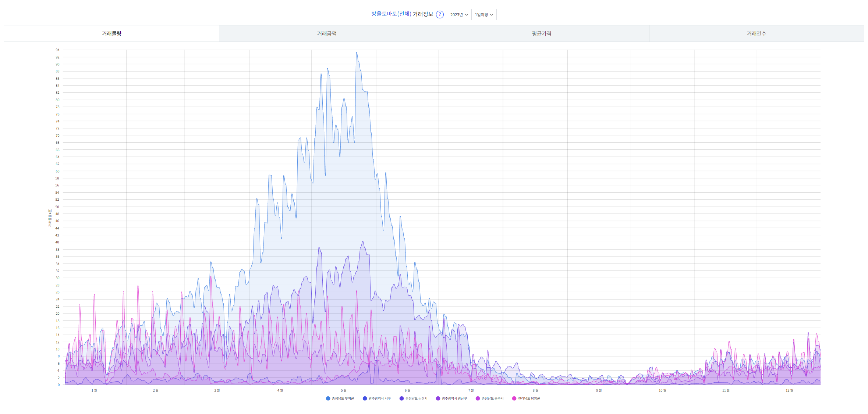Toggle the 충청남도 논산시 legend series
This screenshot has height=414, width=868.
point(414,399)
